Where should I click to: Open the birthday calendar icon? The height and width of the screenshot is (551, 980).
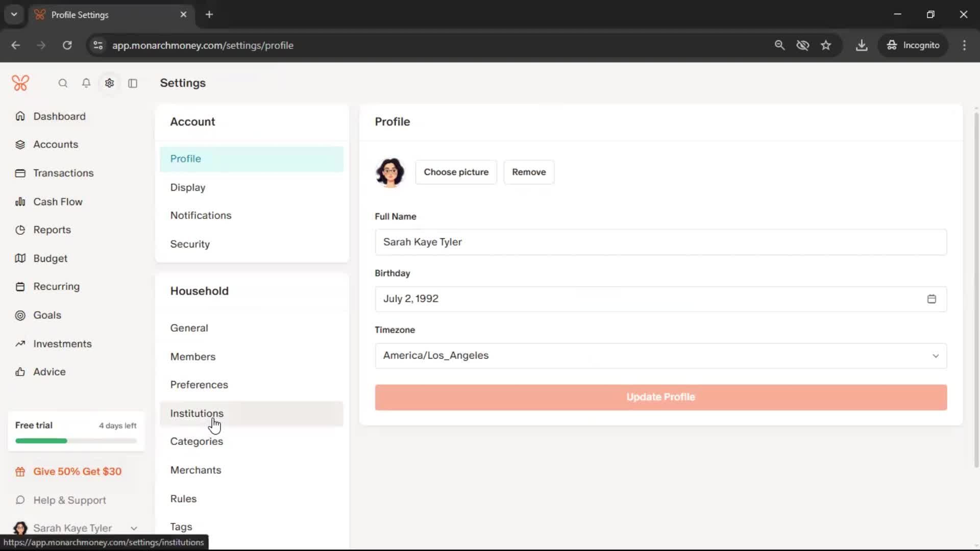931,299
